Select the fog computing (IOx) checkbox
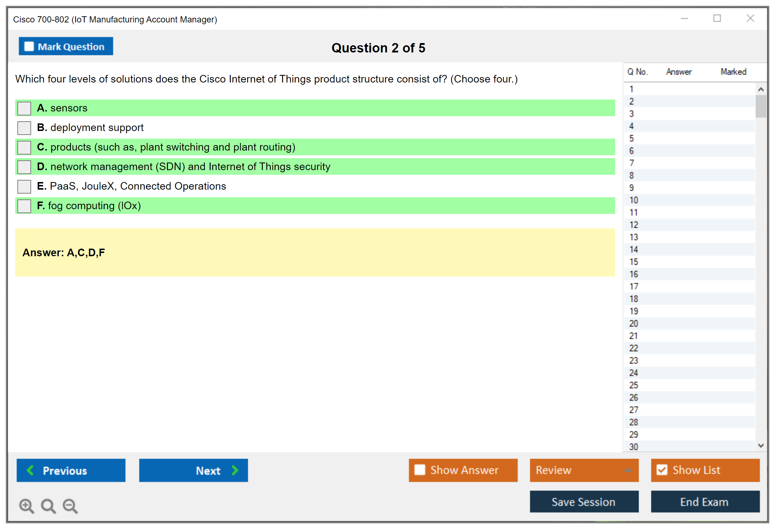This screenshot has width=778, height=532. coord(24,206)
